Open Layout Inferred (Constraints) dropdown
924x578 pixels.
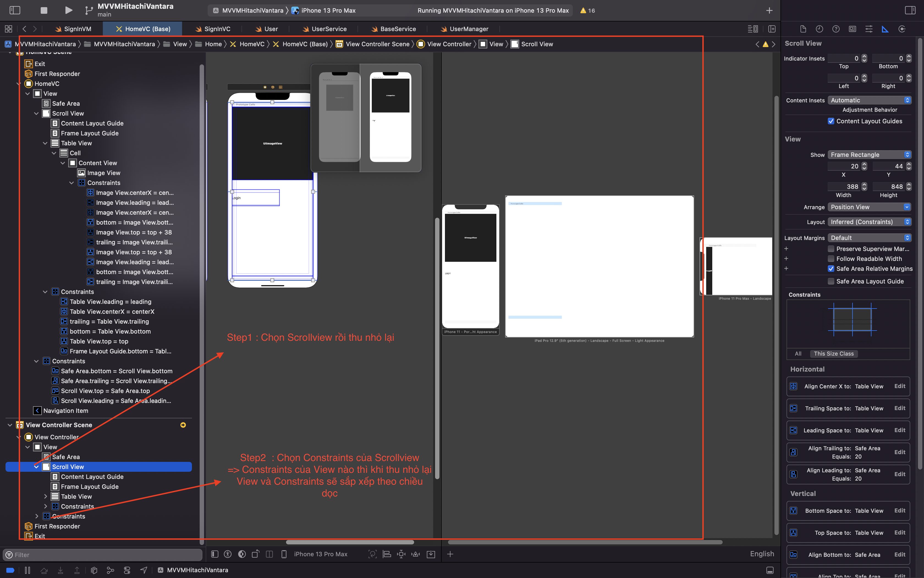(x=869, y=222)
